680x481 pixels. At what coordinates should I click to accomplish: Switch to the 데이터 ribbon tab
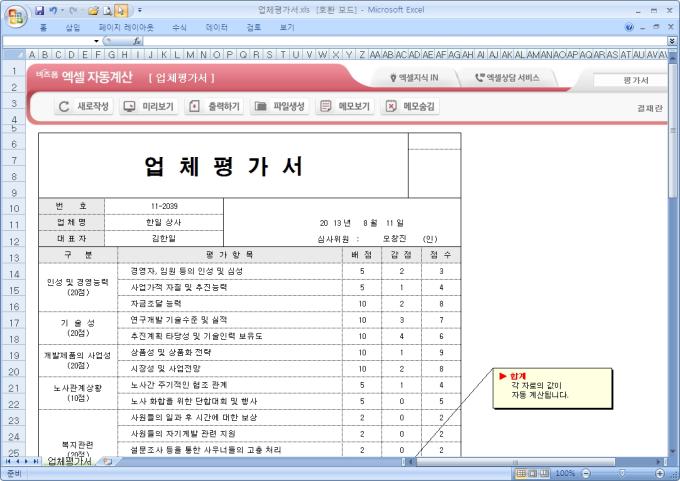(216, 28)
